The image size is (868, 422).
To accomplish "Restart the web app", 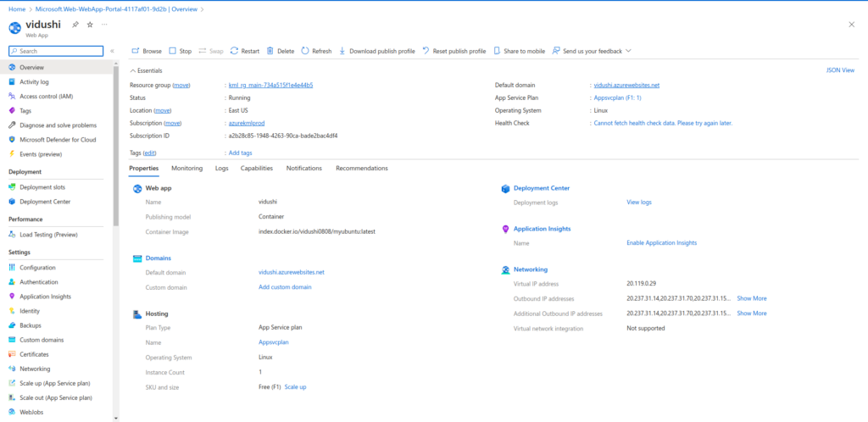I will [244, 51].
